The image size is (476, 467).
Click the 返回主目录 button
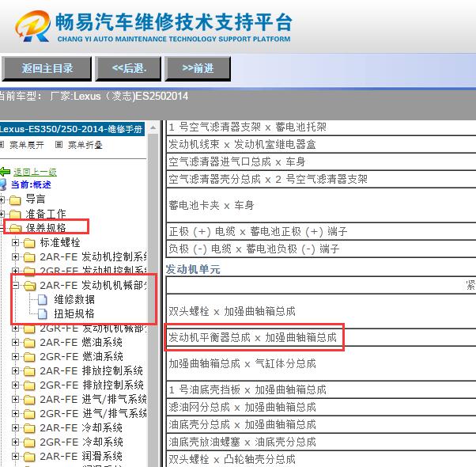coord(47,68)
